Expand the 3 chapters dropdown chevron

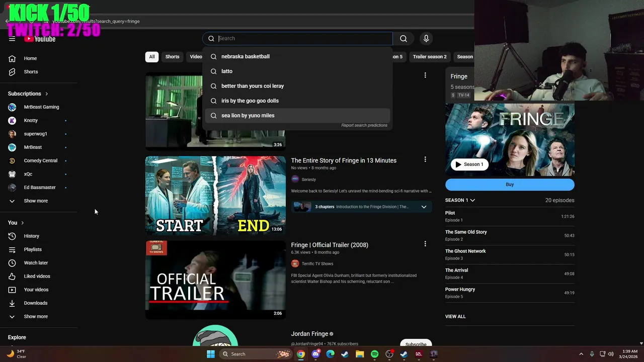(x=424, y=207)
